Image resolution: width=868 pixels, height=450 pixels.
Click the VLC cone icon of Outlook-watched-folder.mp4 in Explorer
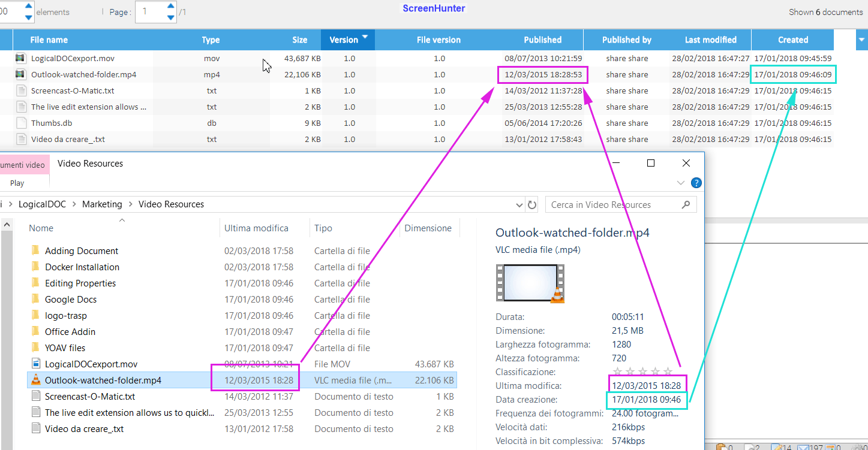(x=35, y=380)
